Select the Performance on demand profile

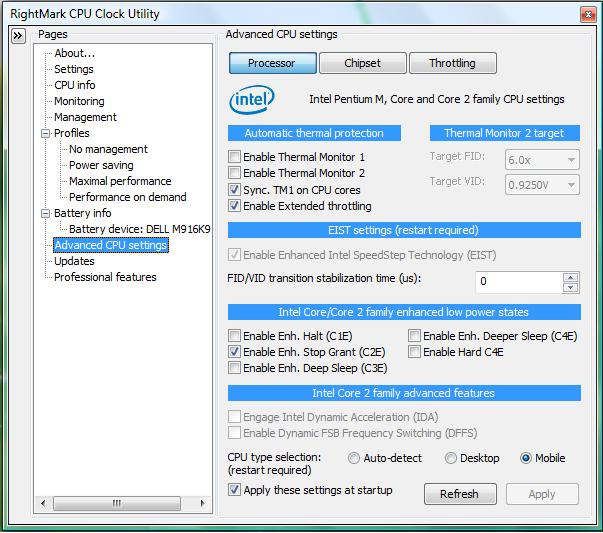click(x=128, y=197)
